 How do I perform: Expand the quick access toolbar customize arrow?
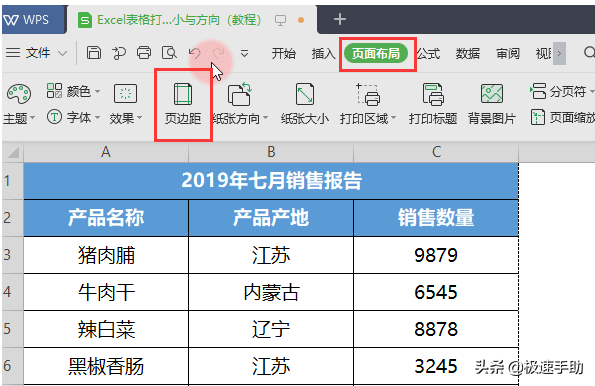tap(244, 54)
